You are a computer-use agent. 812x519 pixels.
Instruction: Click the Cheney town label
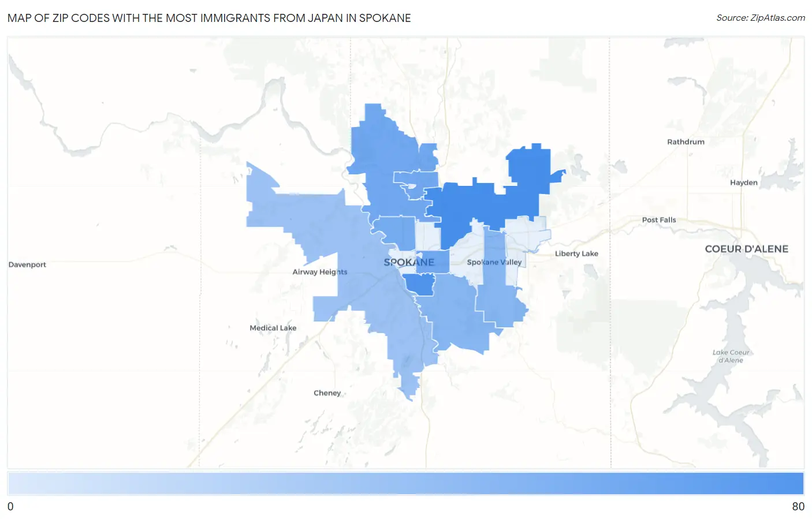(327, 393)
